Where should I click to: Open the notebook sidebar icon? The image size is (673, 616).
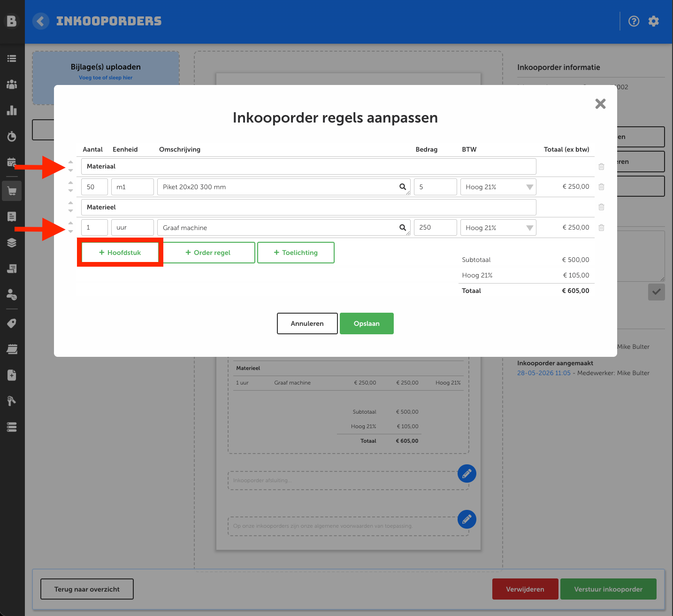(12, 349)
